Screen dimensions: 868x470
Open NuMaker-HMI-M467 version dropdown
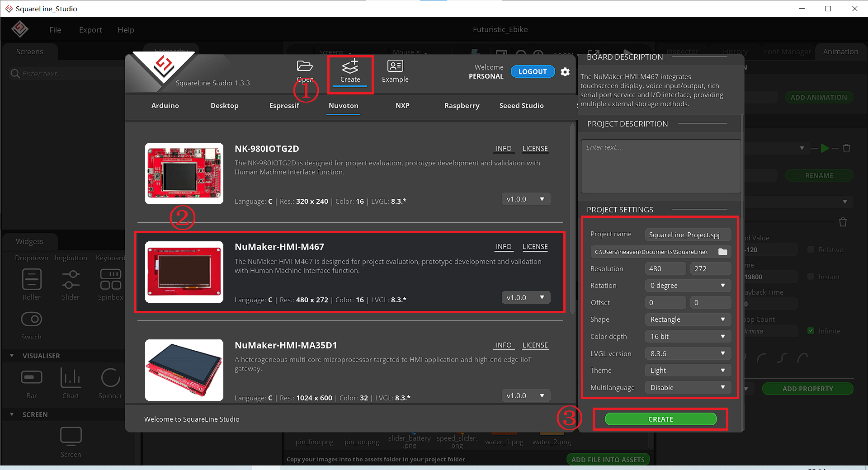pos(526,297)
